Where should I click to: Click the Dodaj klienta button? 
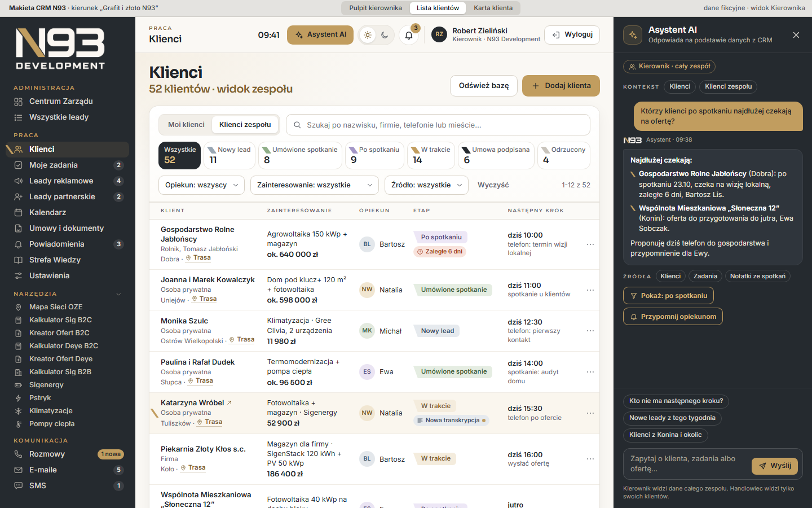(561, 86)
